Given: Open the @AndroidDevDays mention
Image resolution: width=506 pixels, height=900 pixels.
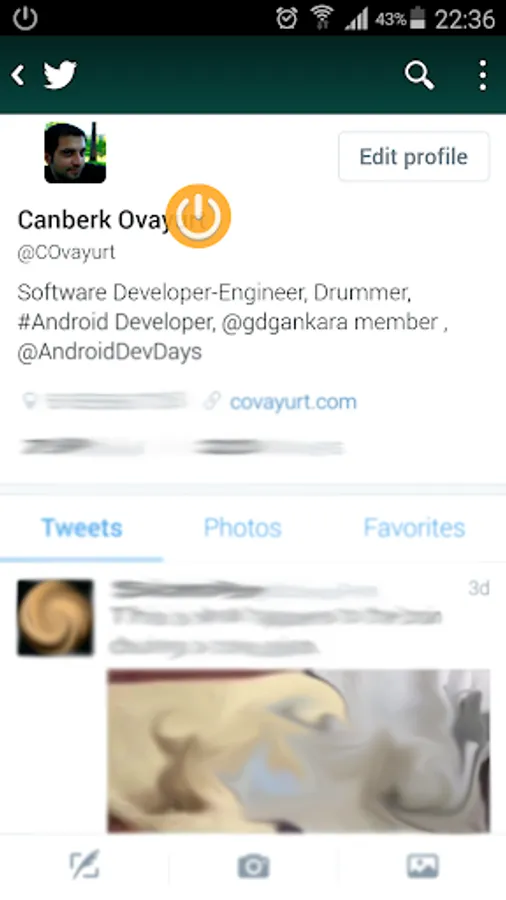Looking at the screenshot, I should coord(110,352).
